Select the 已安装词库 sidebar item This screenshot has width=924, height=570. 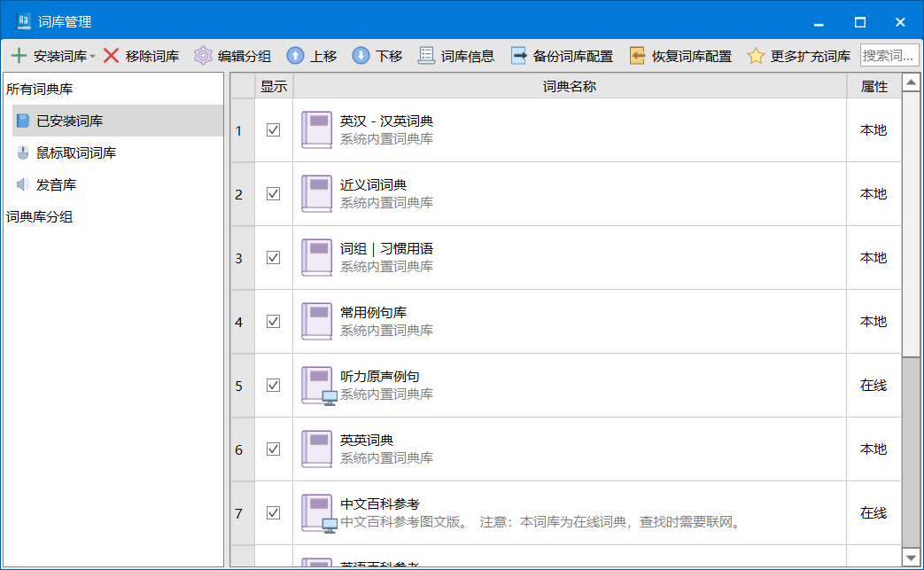click(x=69, y=121)
